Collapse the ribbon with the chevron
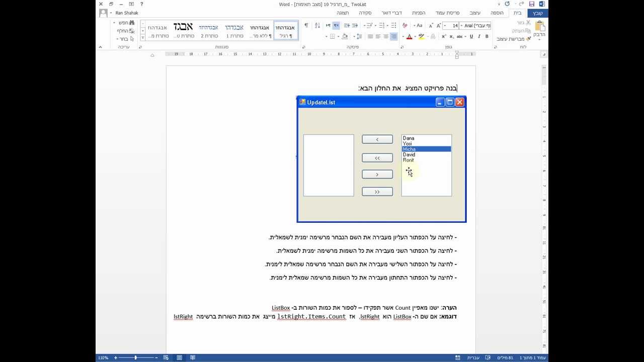The width and height of the screenshot is (644, 362). click(x=100, y=47)
